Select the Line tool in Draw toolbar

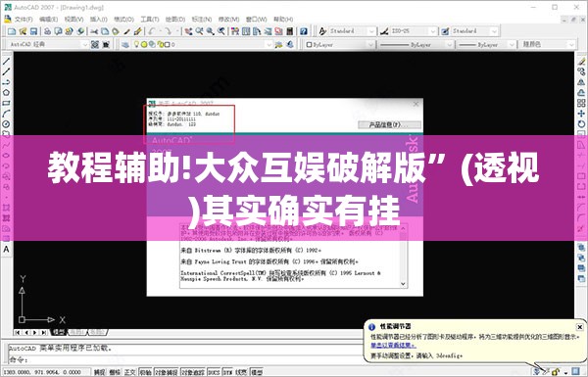tap(7, 61)
